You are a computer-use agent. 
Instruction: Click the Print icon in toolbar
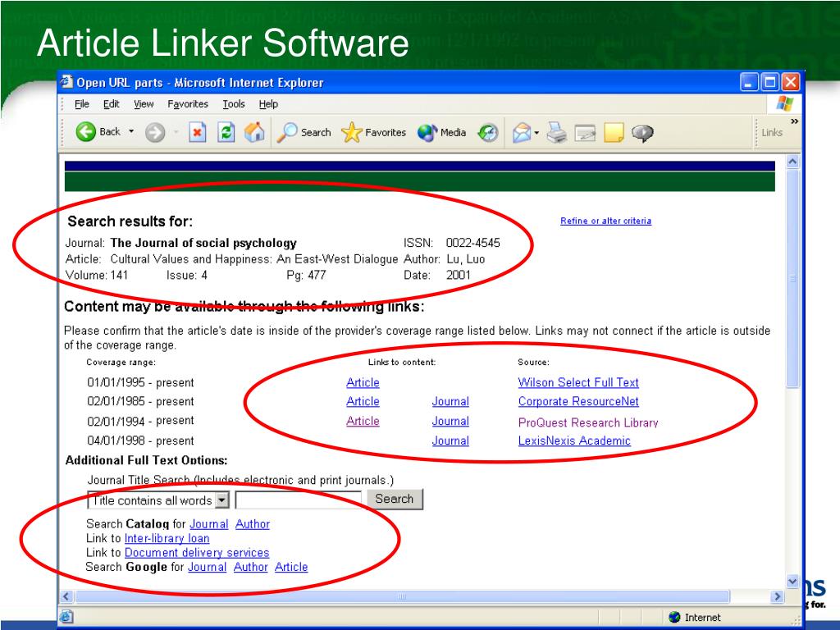tap(557, 132)
